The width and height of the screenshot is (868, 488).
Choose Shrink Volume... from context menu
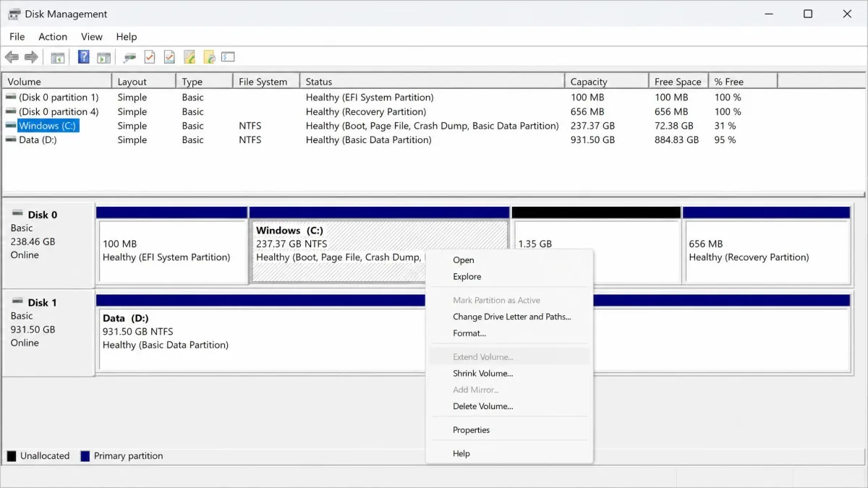pos(509,374)
